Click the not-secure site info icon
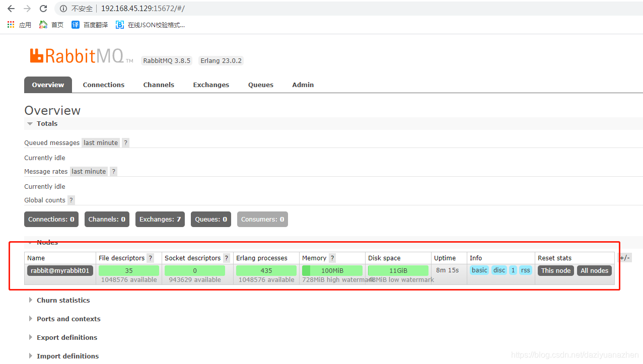Image resolution: width=643 pixels, height=364 pixels. pyautogui.click(x=63, y=9)
